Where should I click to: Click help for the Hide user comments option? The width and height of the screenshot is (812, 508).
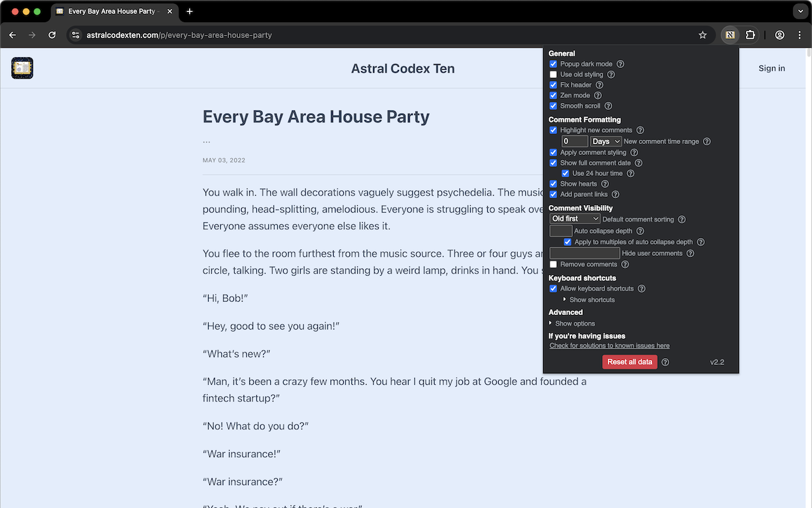tap(690, 253)
